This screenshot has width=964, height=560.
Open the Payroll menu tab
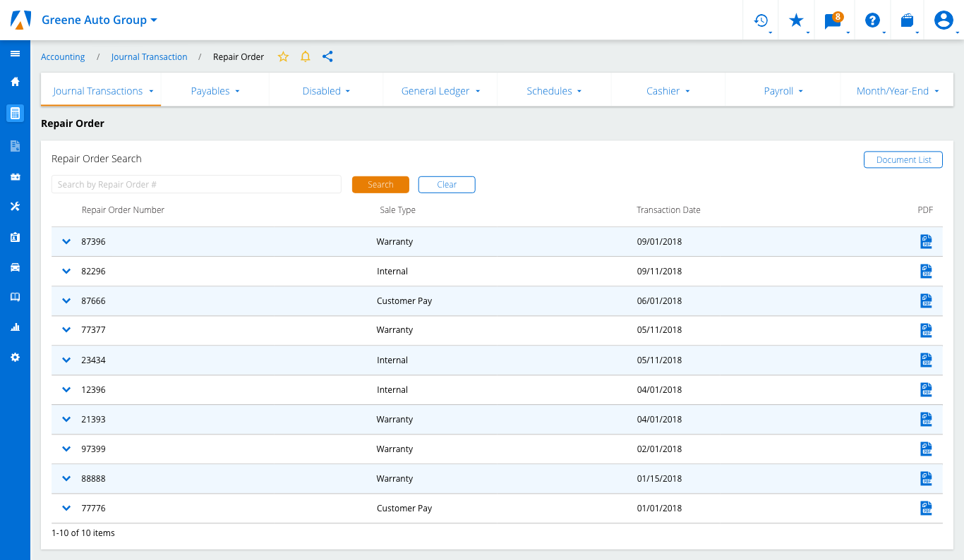click(783, 91)
